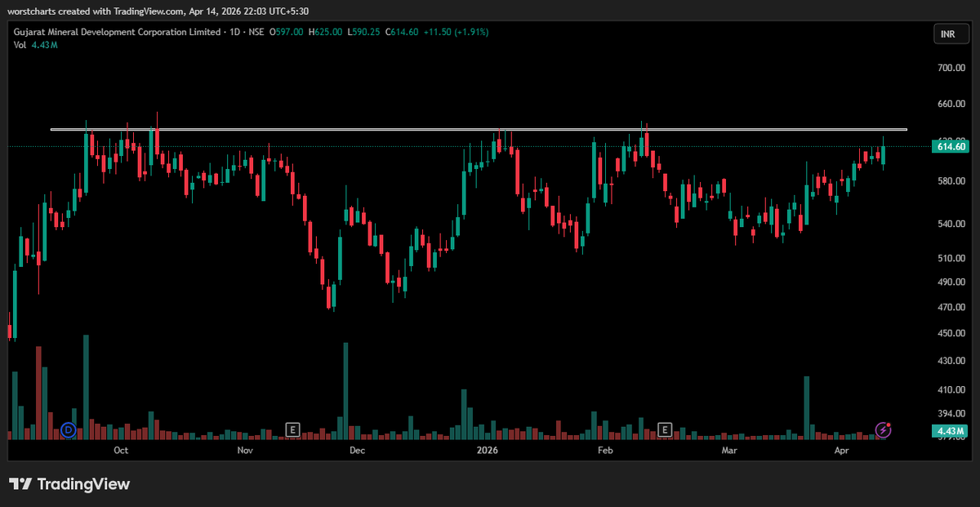The width and height of the screenshot is (980, 507).
Task: Click the 580.00 price axis label
Action: coord(952,181)
